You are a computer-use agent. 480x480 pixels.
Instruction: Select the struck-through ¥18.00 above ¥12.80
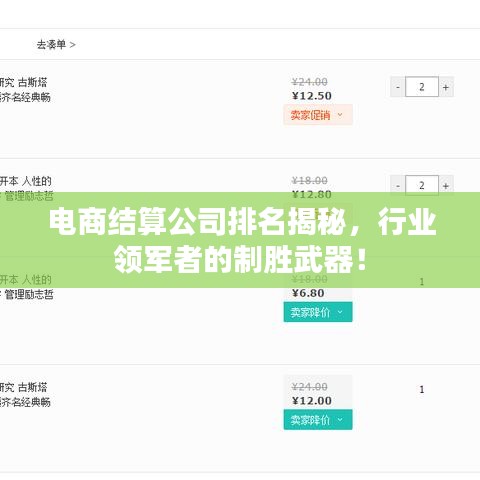pyautogui.click(x=309, y=180)
